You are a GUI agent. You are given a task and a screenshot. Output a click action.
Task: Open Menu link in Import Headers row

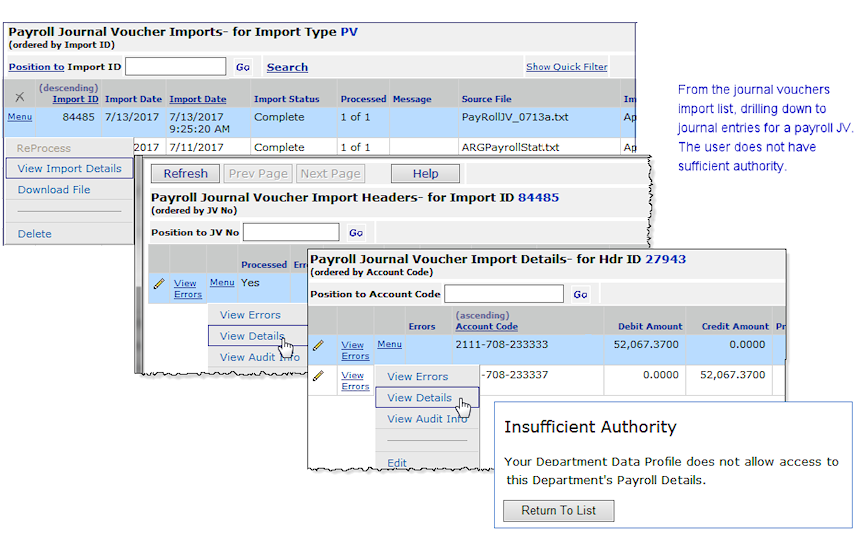[x=222, y=283]
